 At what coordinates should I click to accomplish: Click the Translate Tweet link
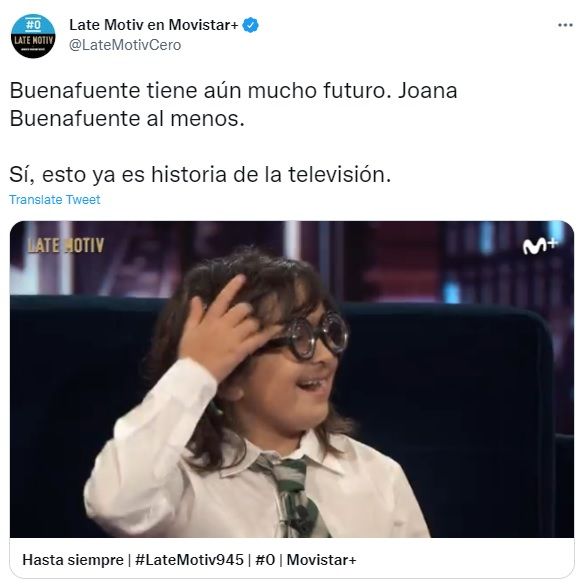click(x=55, y=200)
